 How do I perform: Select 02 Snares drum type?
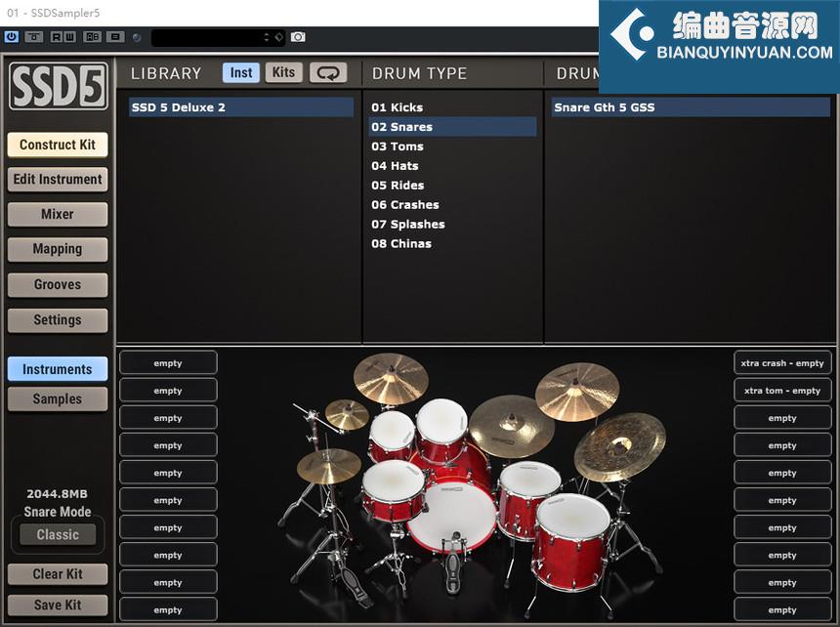click(x=452, y=127)
